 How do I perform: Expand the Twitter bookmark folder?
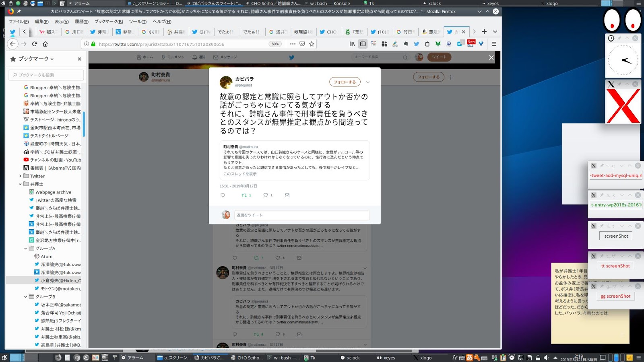click(20, 176)
